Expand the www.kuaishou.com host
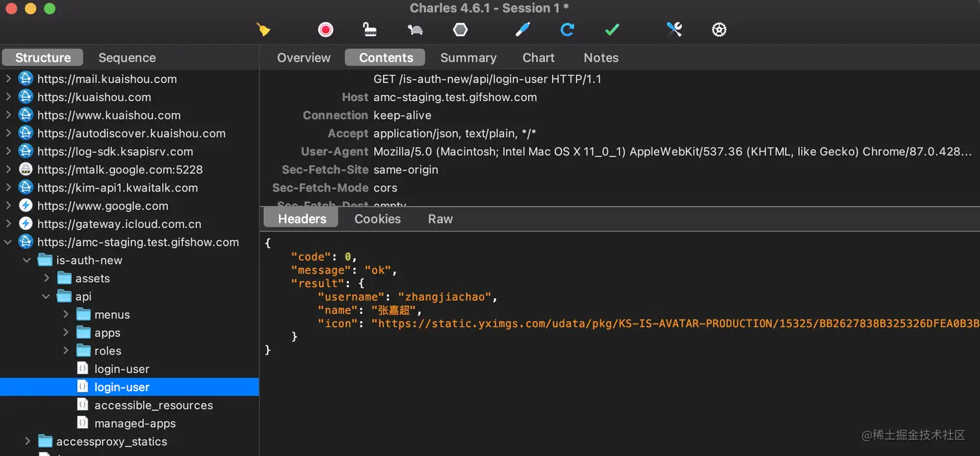980x456 pixels. (x=8, y=115)
